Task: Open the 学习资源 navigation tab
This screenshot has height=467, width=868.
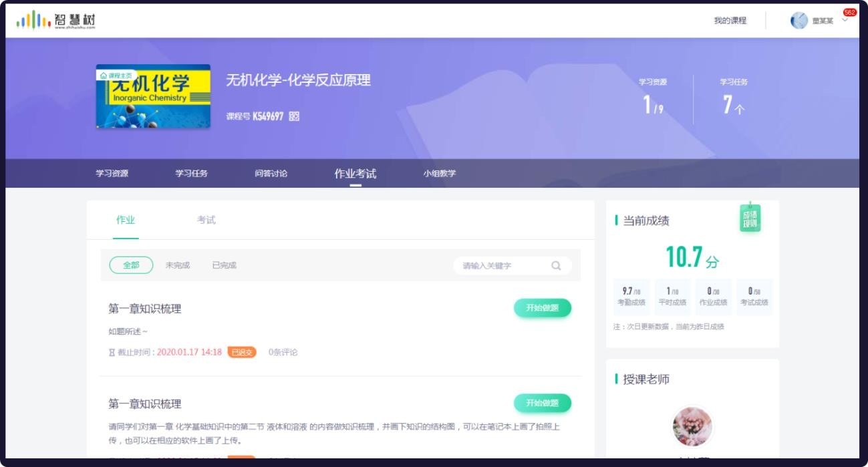Action: (x=112, y=174)
